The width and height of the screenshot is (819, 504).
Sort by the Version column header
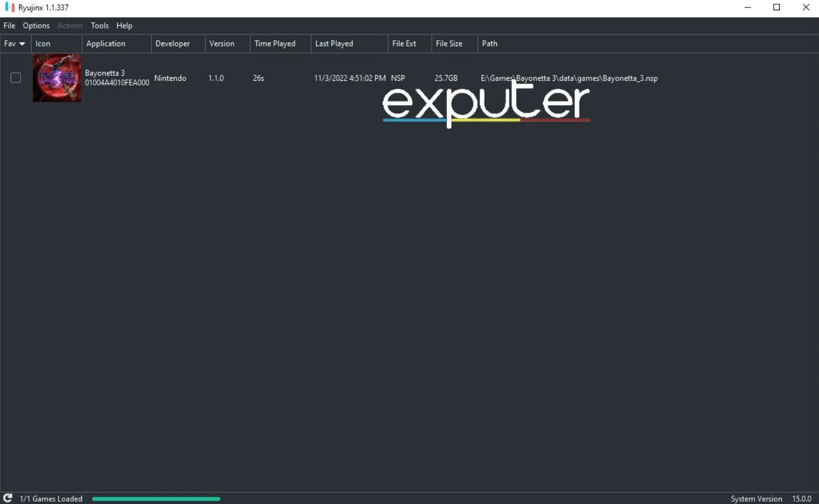(227, 43)
